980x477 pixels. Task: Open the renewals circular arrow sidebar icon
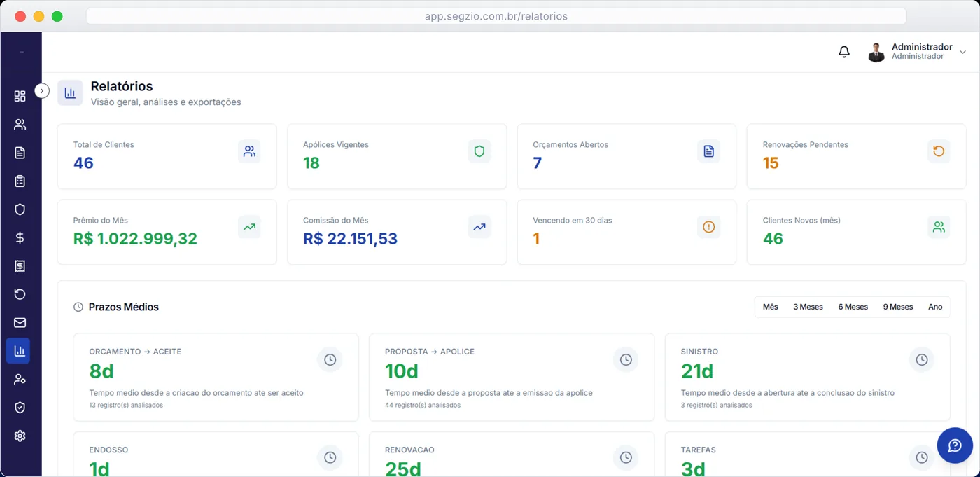(x=20, y=294)
